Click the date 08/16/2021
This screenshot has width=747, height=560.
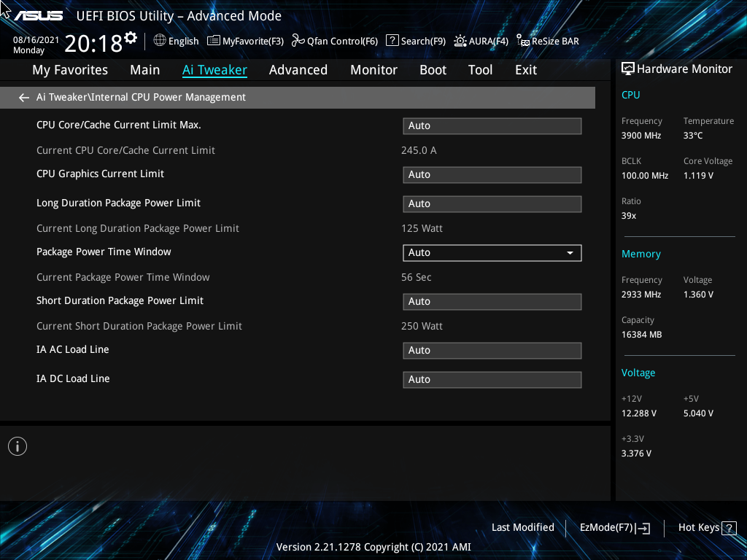point(36,40)
